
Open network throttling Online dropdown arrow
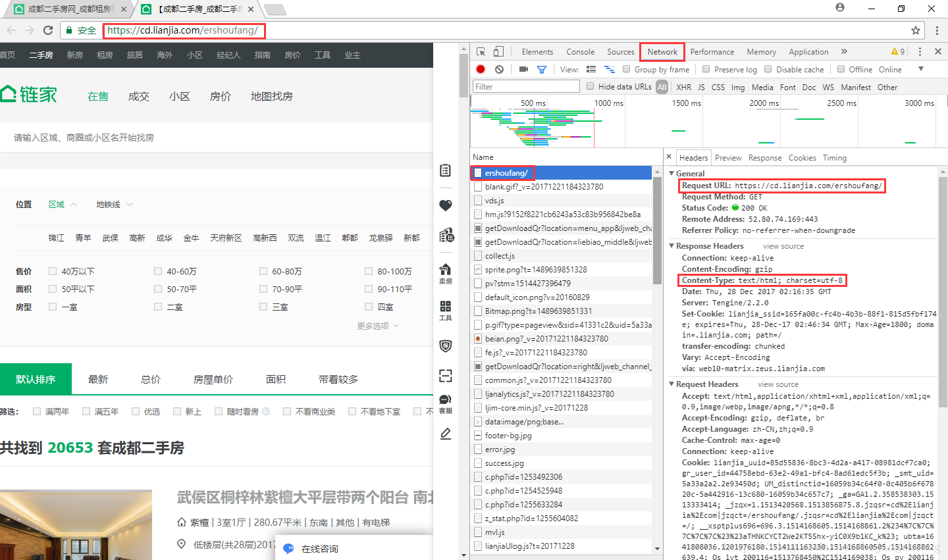pyautogui.click(x=921, y=69)
